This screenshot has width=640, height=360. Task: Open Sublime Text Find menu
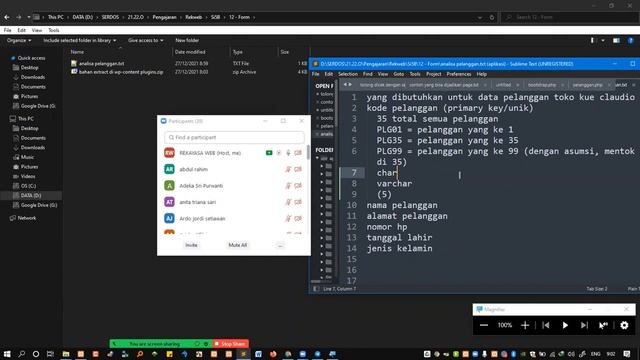368,74
